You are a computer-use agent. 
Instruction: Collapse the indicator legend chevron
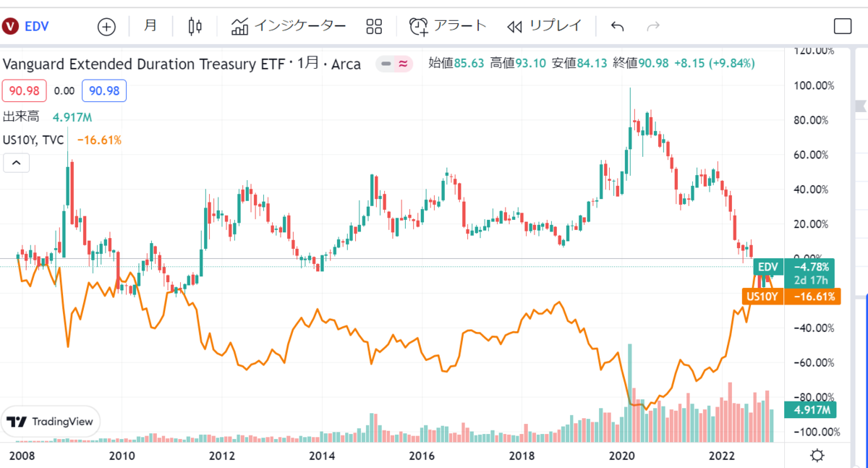16,163
